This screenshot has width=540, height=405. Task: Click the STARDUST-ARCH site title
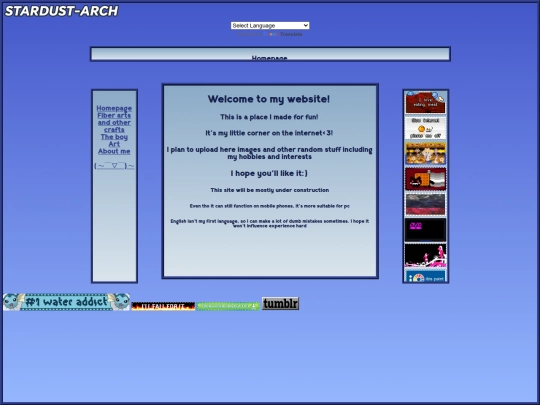(61, 11)
